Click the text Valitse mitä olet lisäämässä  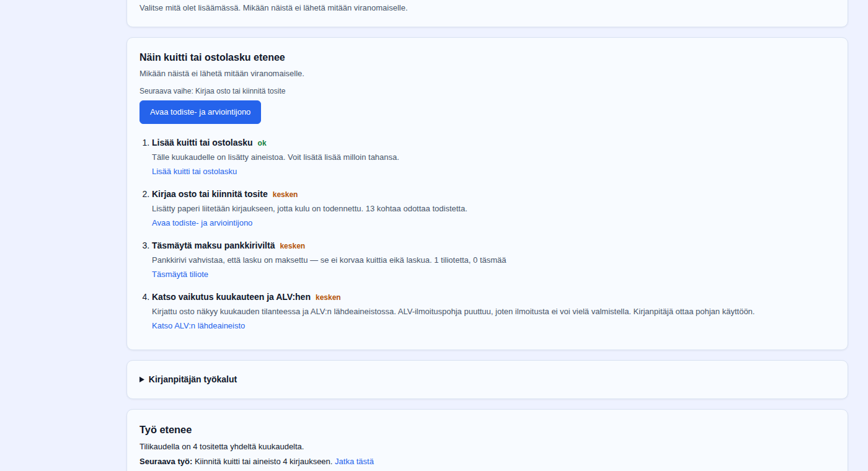190,8
